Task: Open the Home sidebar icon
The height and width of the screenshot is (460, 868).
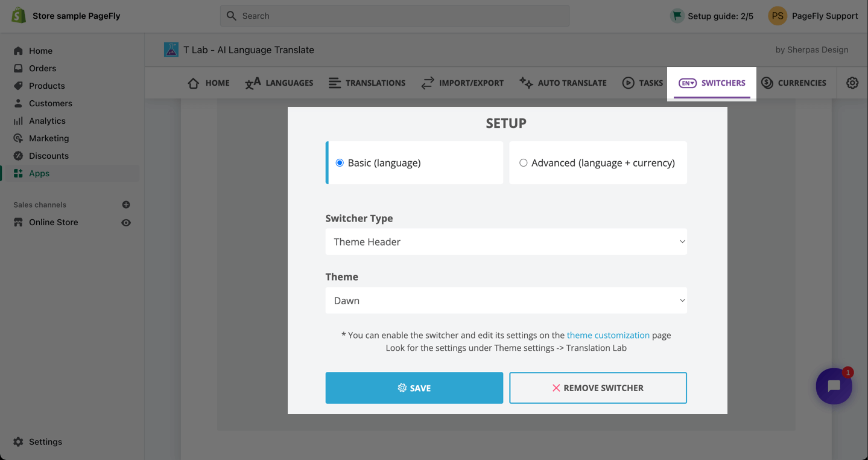Action: [18, 51]
